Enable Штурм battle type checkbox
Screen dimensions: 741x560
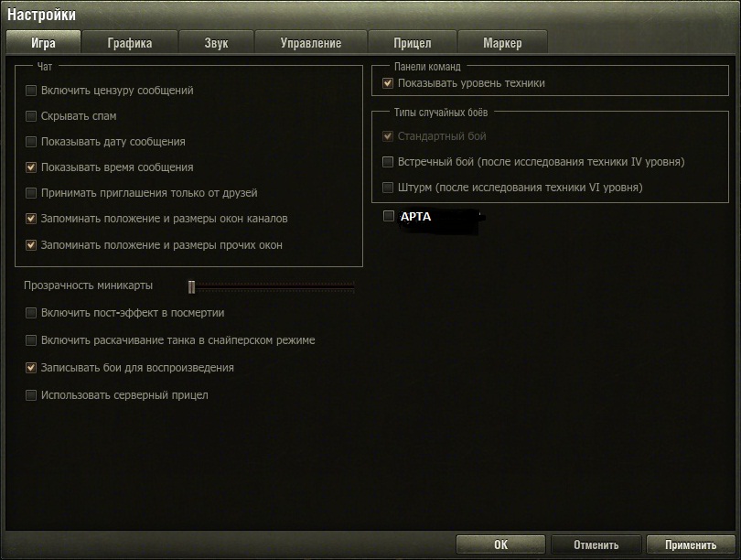click(388, 188)
